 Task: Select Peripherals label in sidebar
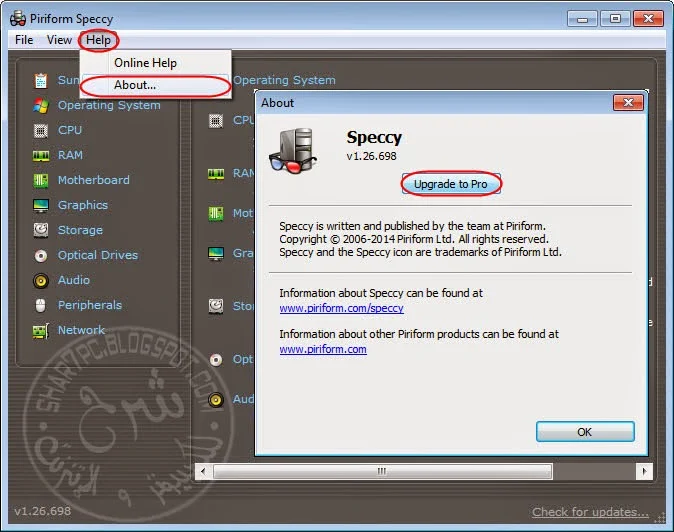pos(90,305)
